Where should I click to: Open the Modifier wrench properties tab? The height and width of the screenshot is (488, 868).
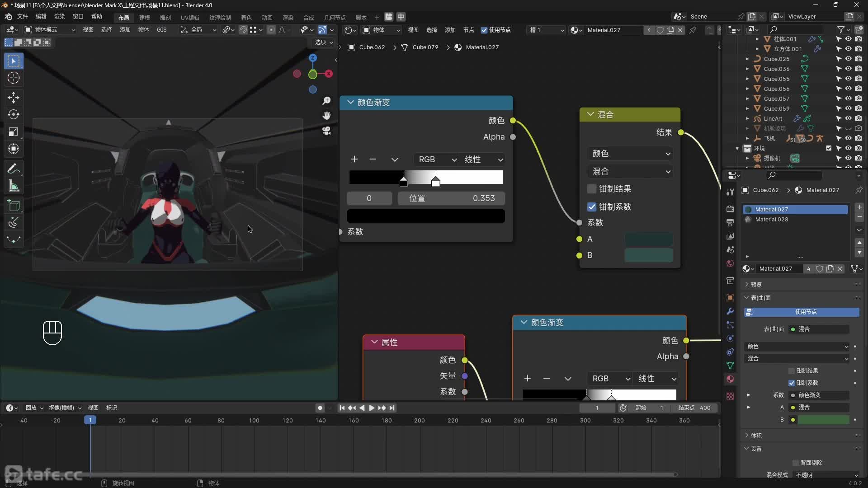[730, 311]
